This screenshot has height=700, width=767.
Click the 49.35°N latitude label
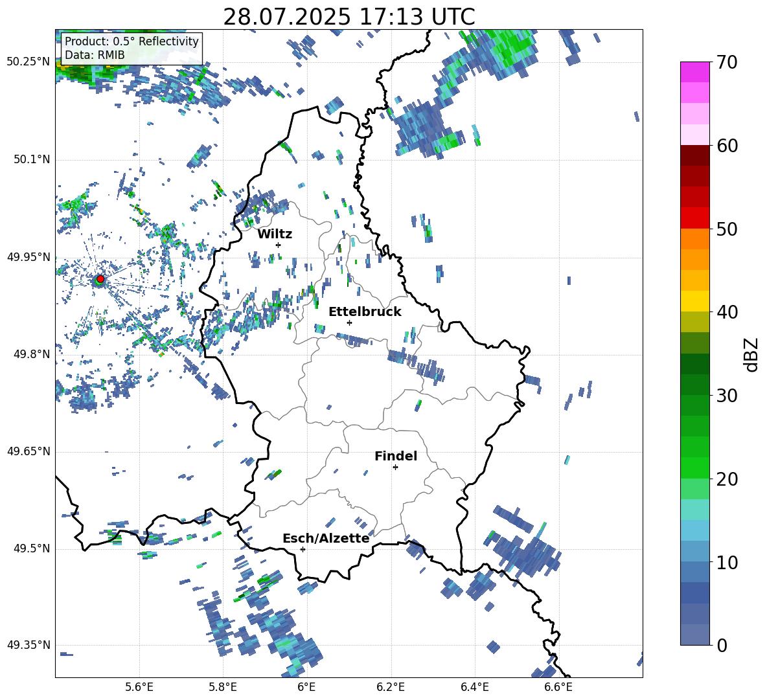click(29, 645)
